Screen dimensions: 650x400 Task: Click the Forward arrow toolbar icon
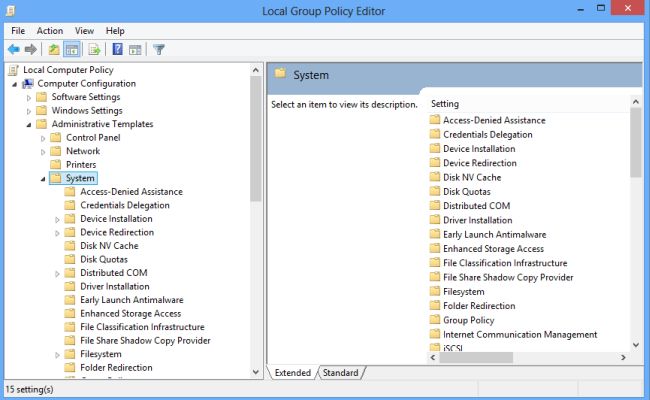pos(31,50)
